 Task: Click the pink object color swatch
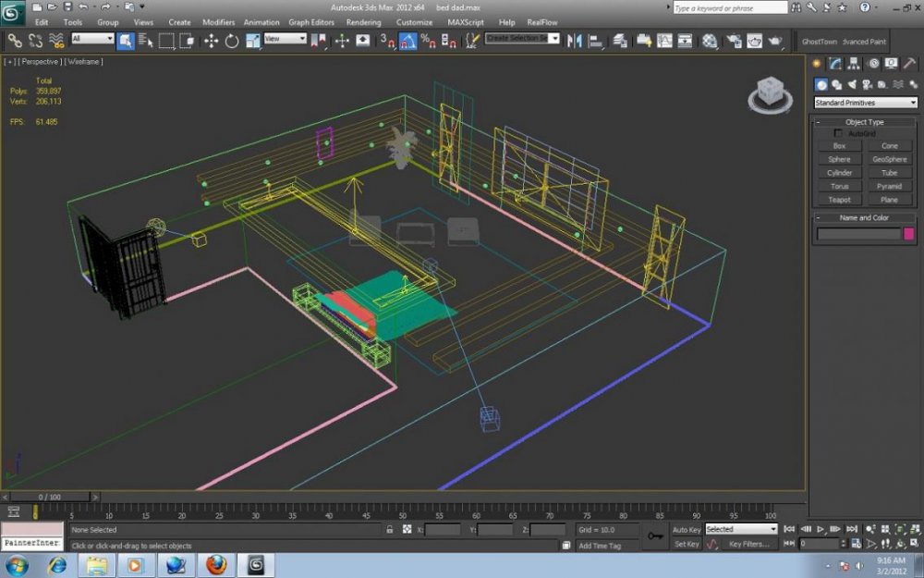click(x=909, y=235)
